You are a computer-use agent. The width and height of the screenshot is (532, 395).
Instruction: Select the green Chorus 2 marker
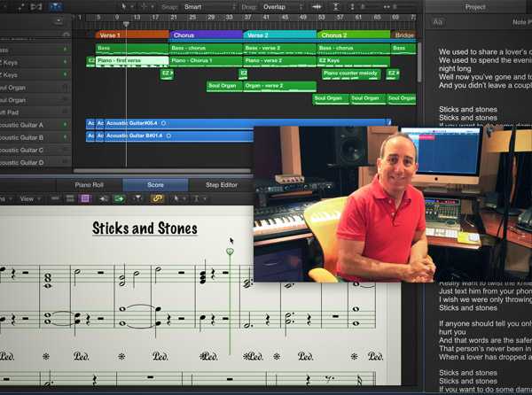pos(354,35)
